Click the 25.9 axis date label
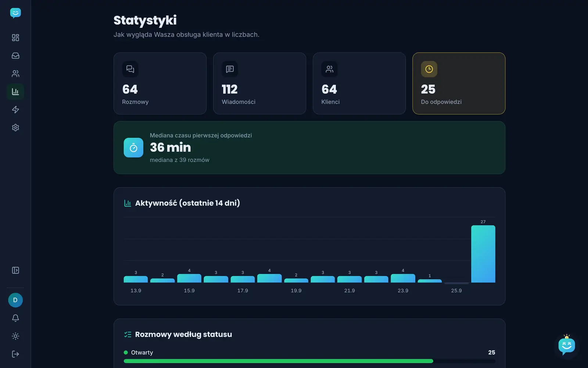This screenshot has height=368, width=588. pyautogui.click(x=456, y=291)
